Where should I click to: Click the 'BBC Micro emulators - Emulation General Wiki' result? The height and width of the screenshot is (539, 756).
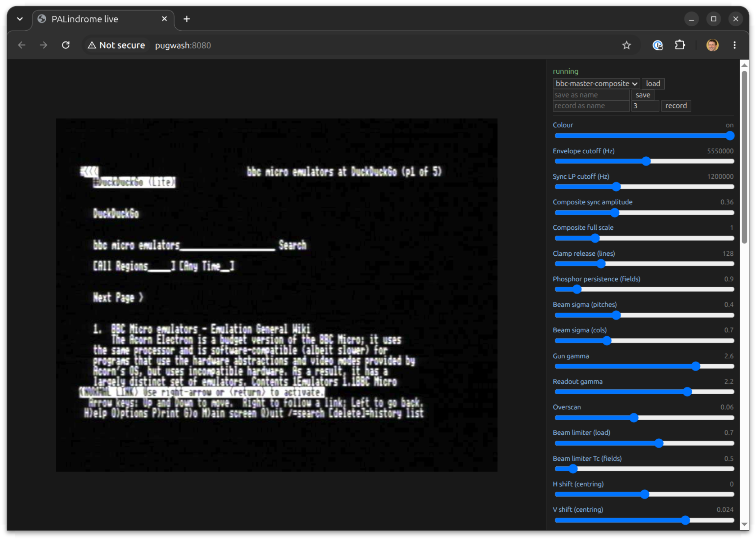coord(210,329)
